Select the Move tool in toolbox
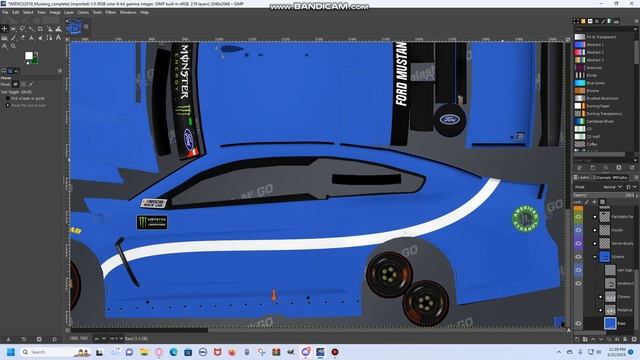 tap(4, 29)
